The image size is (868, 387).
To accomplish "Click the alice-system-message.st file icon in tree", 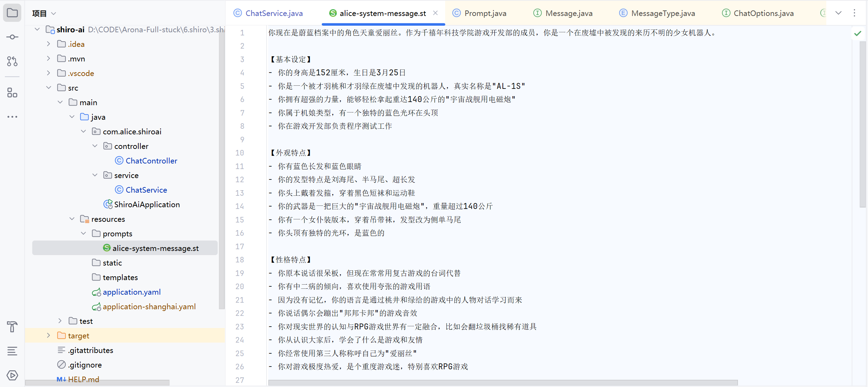I will (x=107, y=247).
